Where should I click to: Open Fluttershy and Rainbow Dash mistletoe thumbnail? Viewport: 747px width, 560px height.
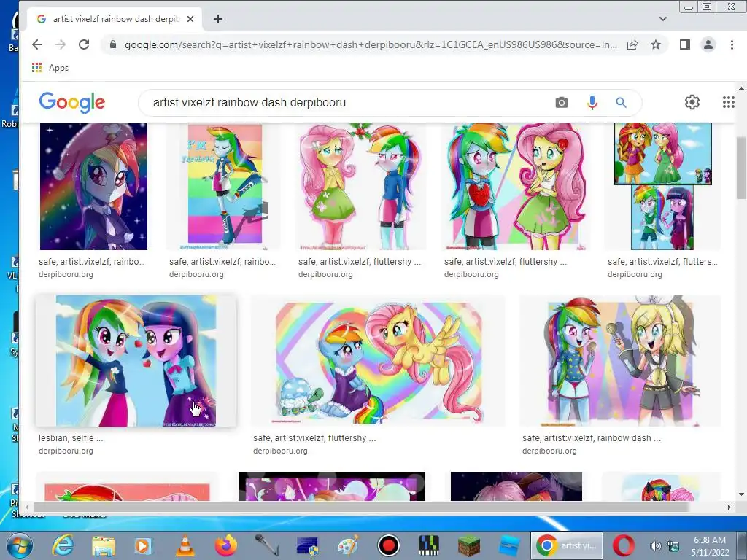pyautogui.click(x=360, y=186)
